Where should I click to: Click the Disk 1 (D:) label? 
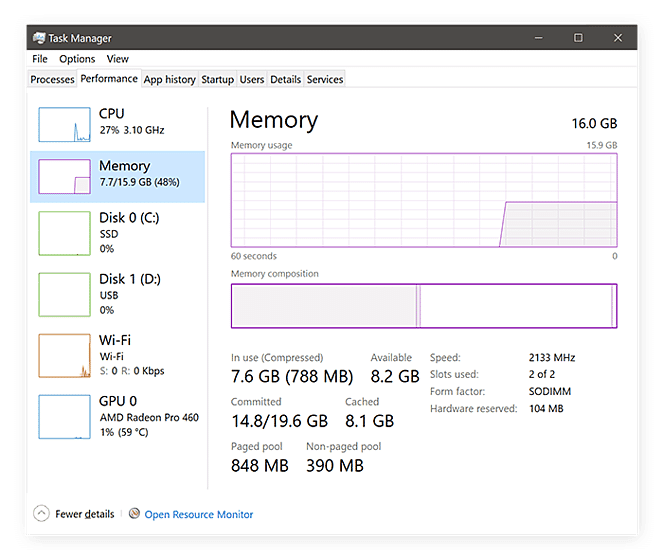point(130,279)
